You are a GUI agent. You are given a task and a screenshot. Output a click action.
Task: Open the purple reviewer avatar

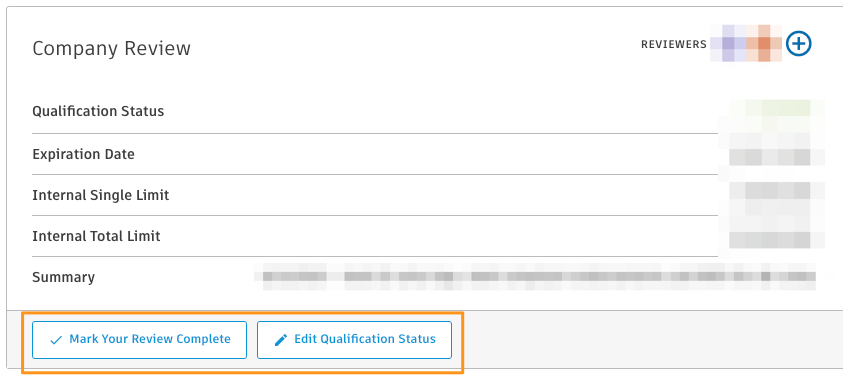[x=728, y=44]
